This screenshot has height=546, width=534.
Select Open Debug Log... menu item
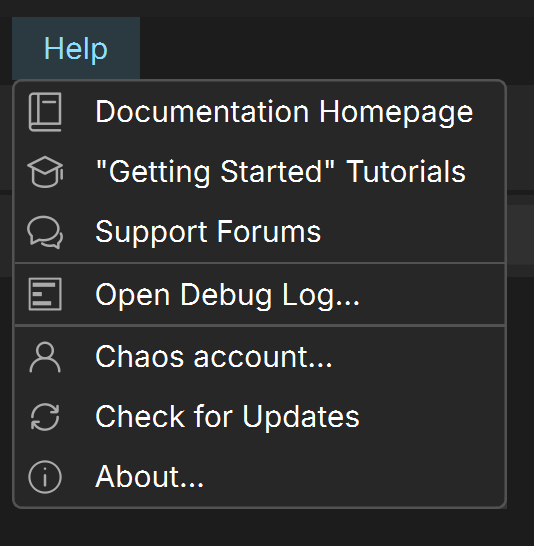coord(260,295)
